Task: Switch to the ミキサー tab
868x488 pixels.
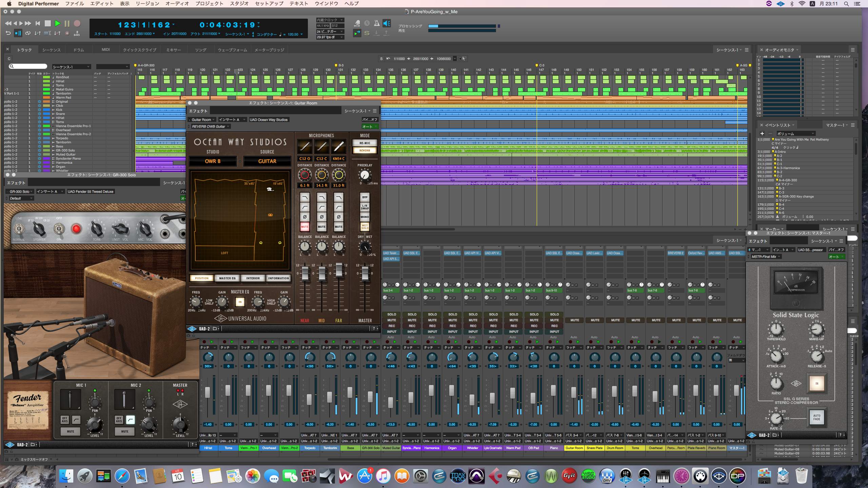Action: (173, 50)
